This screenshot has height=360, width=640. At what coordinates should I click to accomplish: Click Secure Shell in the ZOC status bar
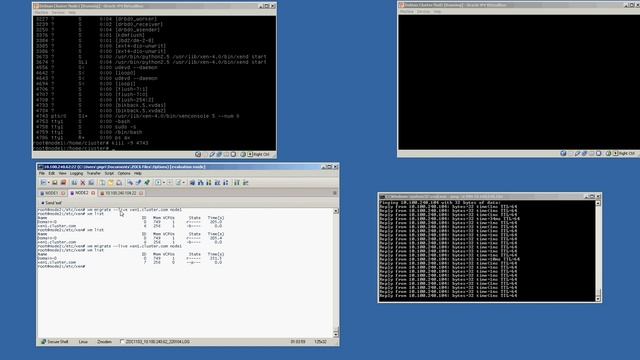[55, 342]
